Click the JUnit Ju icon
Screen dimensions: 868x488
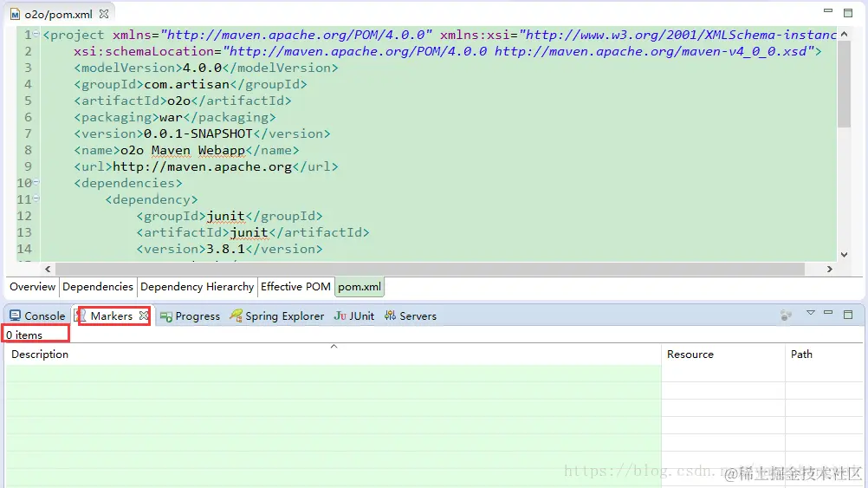click(340, 316)
